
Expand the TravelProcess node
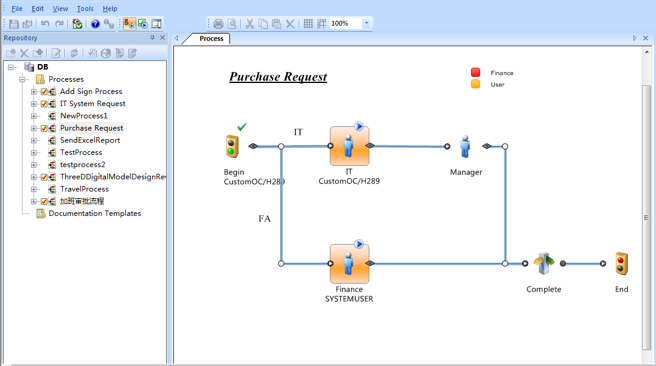(34, 189)
